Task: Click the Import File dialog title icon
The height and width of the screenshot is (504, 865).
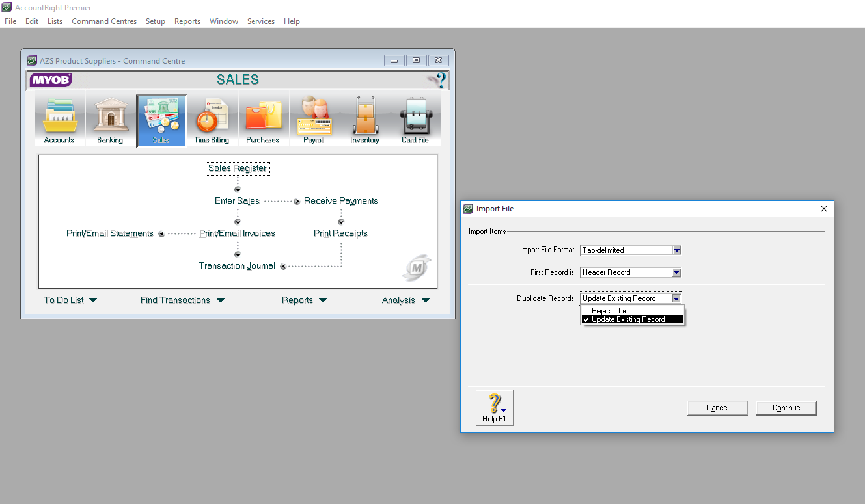Action: pyautogui.click(x=468, y=209)
